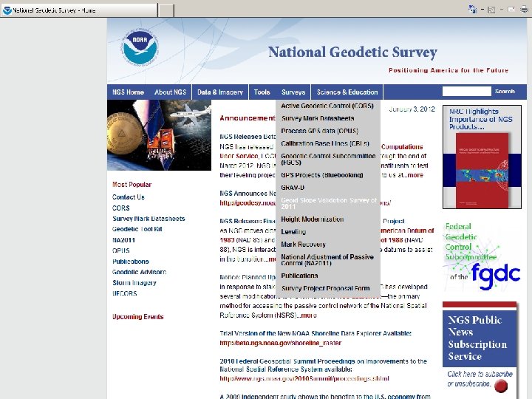Select Active Geodetic Control (CORS)
This screenshot has height=399, width=532.
[327, 106]
